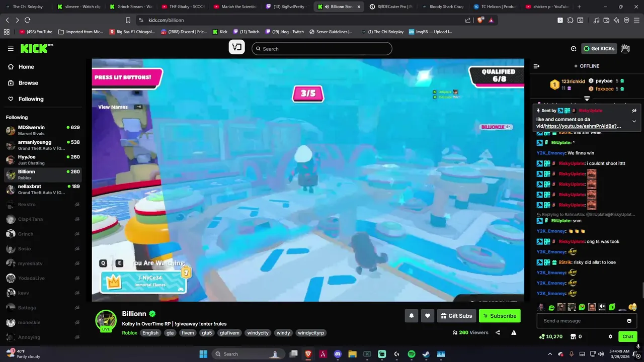Open Brave Wallet icon
This screenshot has height=362, width=644.
606,20
